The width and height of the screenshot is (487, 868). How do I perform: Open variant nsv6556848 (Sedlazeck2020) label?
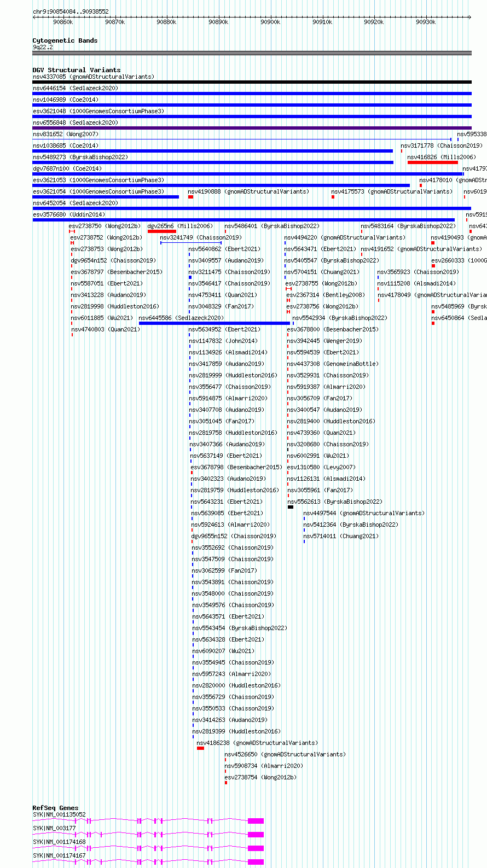pos(76,123)
